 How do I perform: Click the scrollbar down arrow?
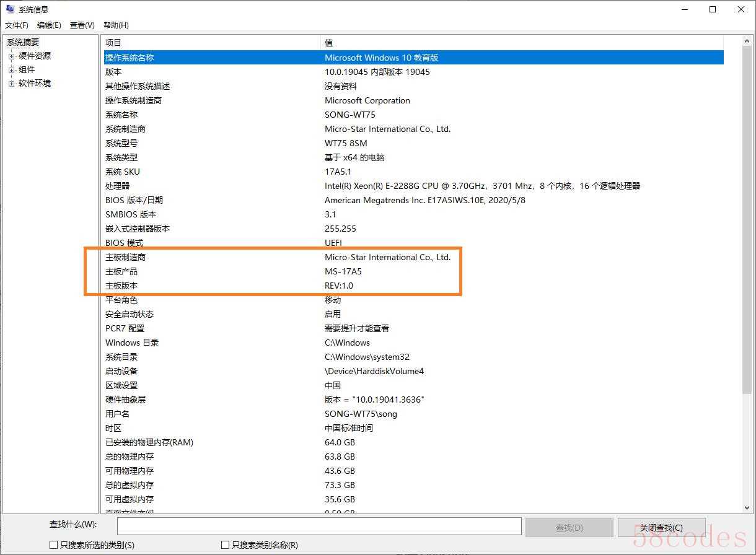click(747, 507)
